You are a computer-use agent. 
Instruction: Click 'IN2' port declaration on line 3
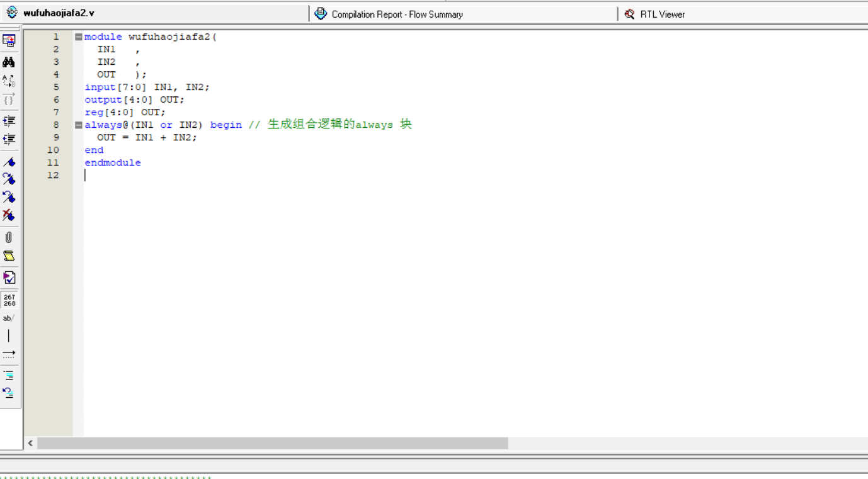106,62
